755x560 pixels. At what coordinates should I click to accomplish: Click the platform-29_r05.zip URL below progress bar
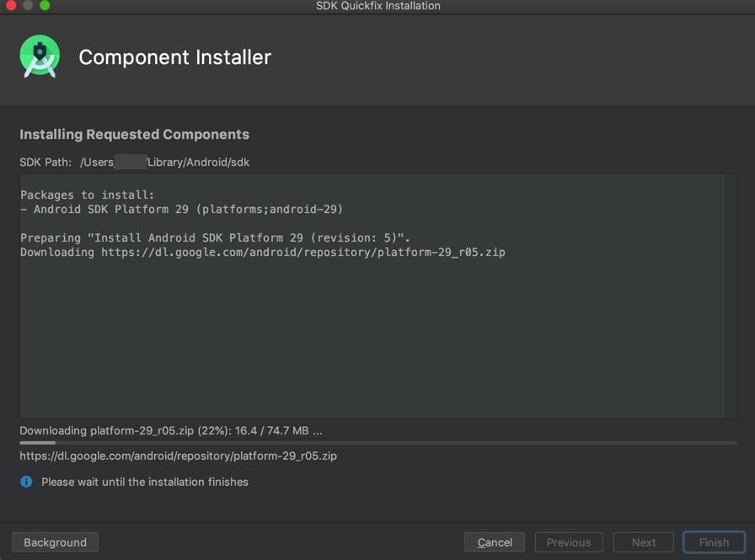click(x=178, y=456)
